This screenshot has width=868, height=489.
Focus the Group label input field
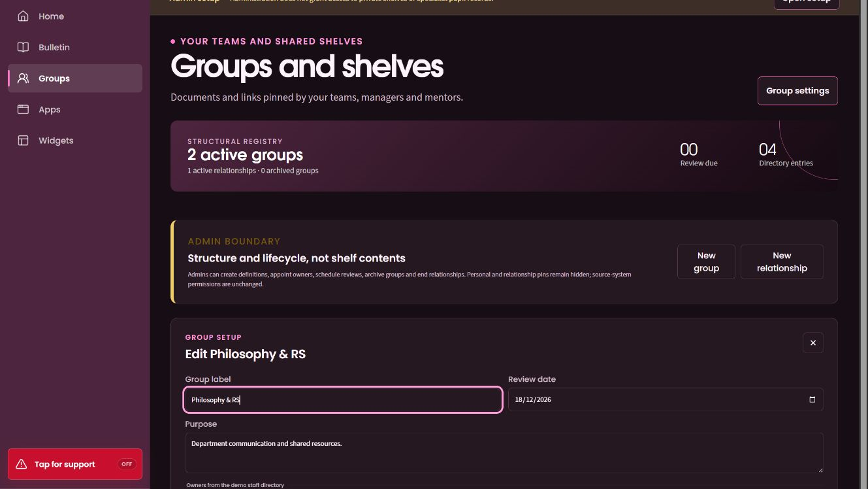[343, 399]
